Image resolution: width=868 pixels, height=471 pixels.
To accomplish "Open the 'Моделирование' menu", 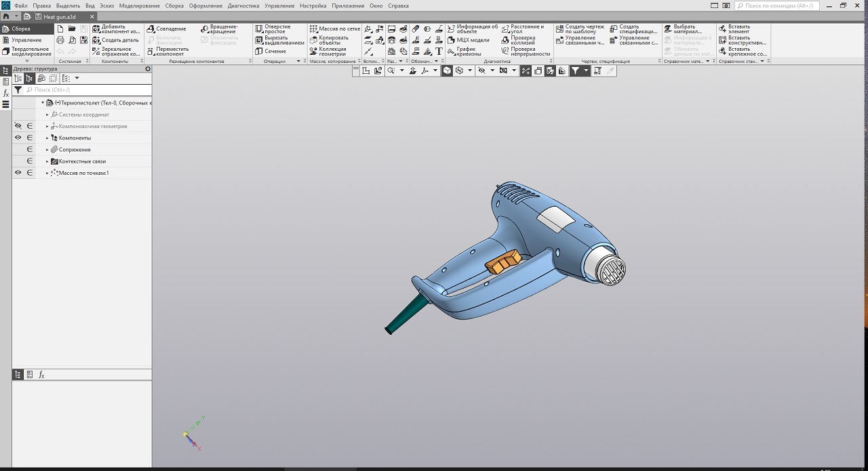I will pyautogui.click(x=139, y=5).
